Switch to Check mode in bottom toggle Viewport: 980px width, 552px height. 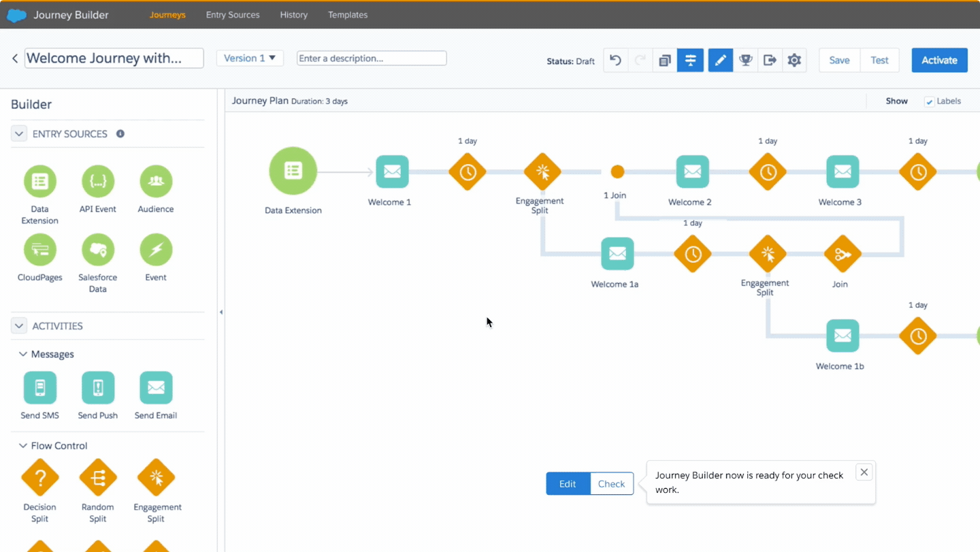(611, 484)
